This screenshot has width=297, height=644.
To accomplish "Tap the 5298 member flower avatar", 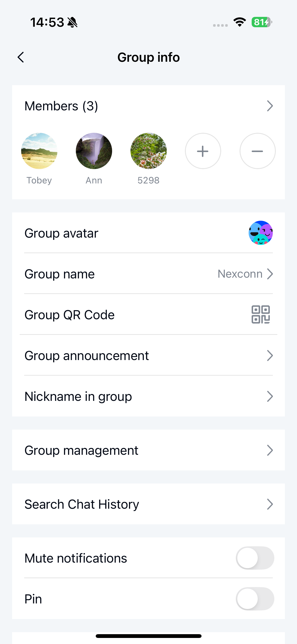I will point(148,151).
